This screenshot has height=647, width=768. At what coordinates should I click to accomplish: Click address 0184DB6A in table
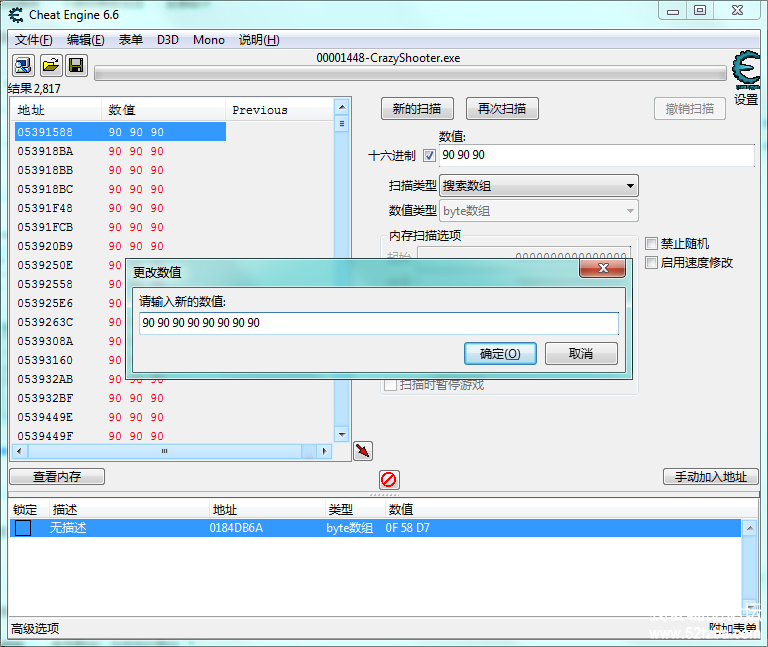pos(236,528)
